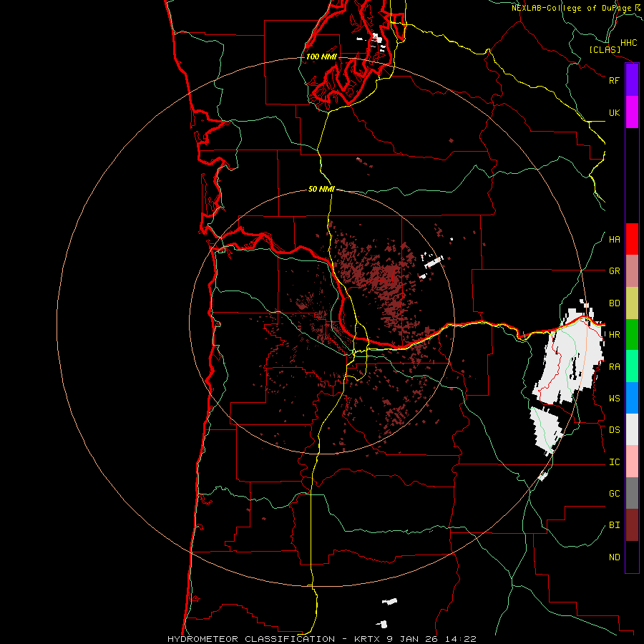Click the BI brown legend swatch
This screenshot has height=644, width=644.
point(632,525)
